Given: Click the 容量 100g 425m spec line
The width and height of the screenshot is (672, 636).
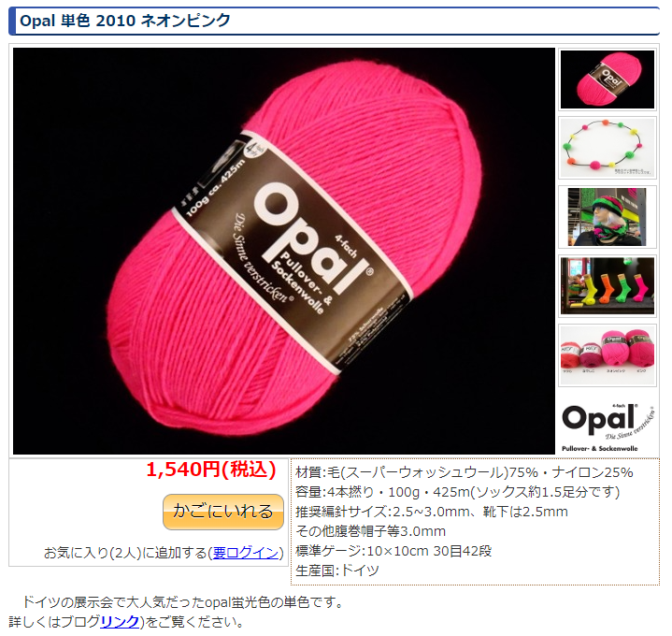Looking at the screenshot, I should 458,492.
